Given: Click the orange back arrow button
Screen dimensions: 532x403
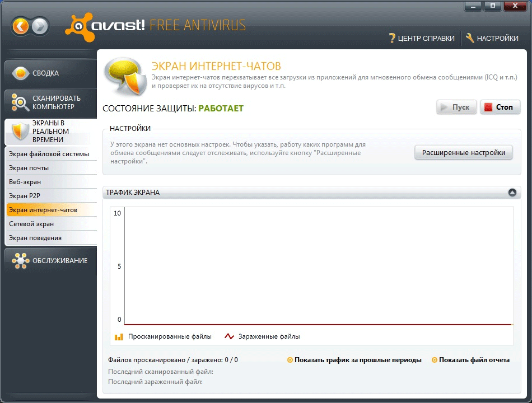Looking at the screenshot, I should [x=21, y=26].
